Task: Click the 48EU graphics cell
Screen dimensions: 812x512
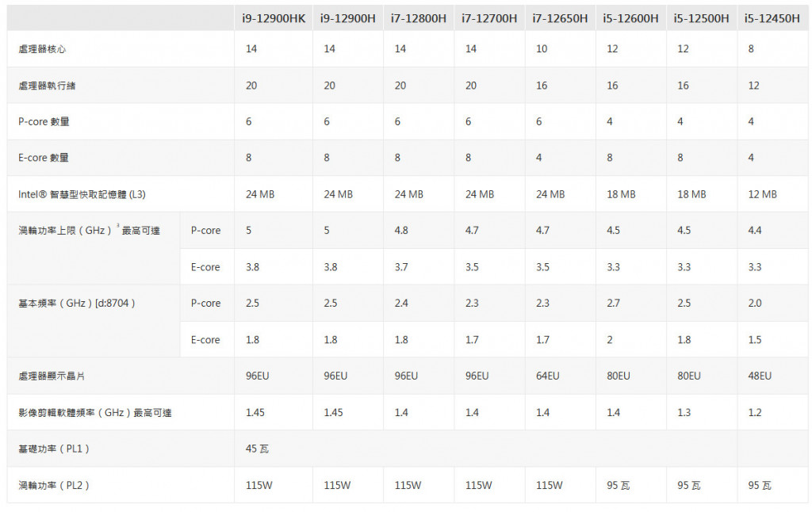Action: 760,376
